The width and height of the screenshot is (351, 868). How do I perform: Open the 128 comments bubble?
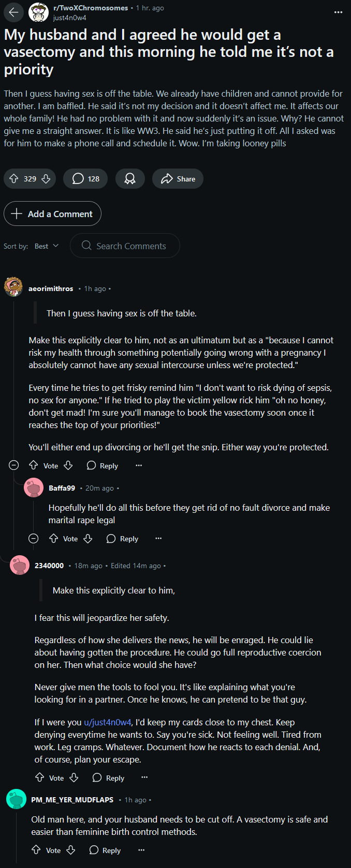coord(85,179)
